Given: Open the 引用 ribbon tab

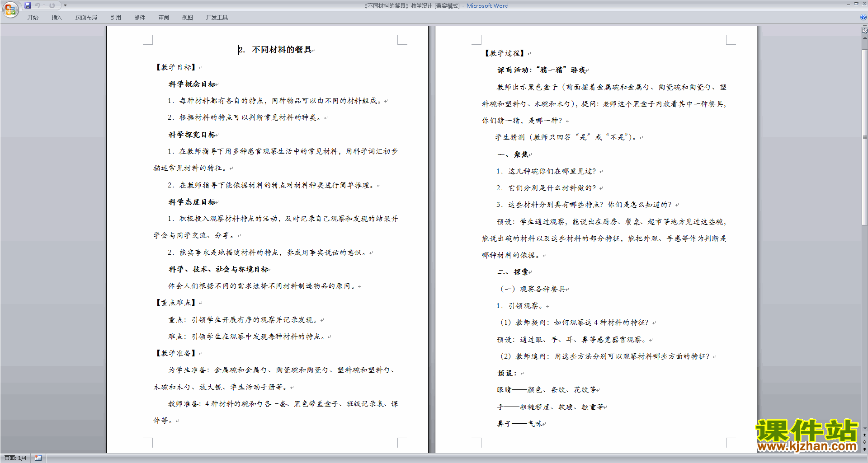Looking at the screenshot, I should [116, 17].
